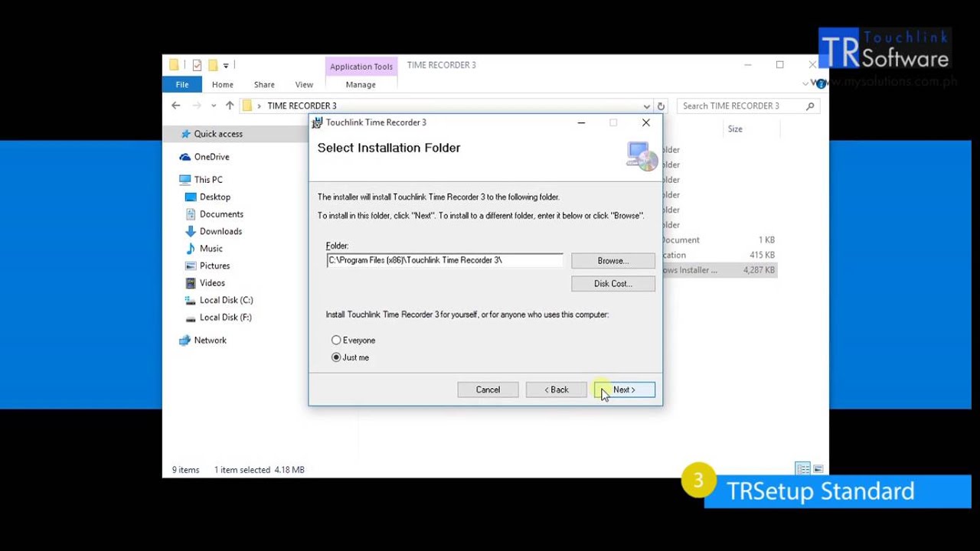Switch to the View ribbon tab

click(x=304, y=84)
